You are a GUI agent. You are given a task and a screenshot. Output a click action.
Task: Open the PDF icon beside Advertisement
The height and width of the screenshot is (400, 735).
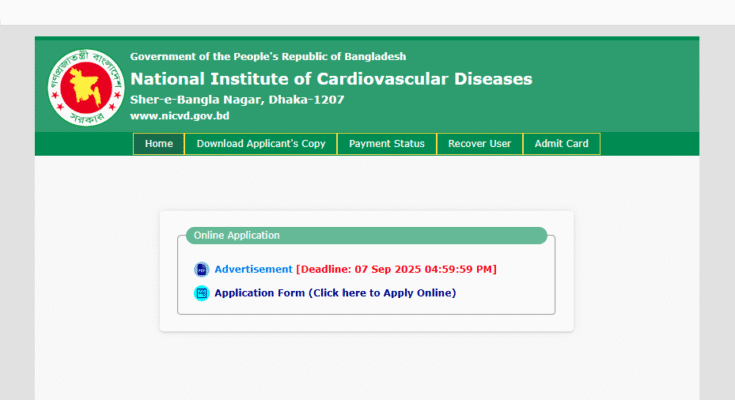click(201, 269)
